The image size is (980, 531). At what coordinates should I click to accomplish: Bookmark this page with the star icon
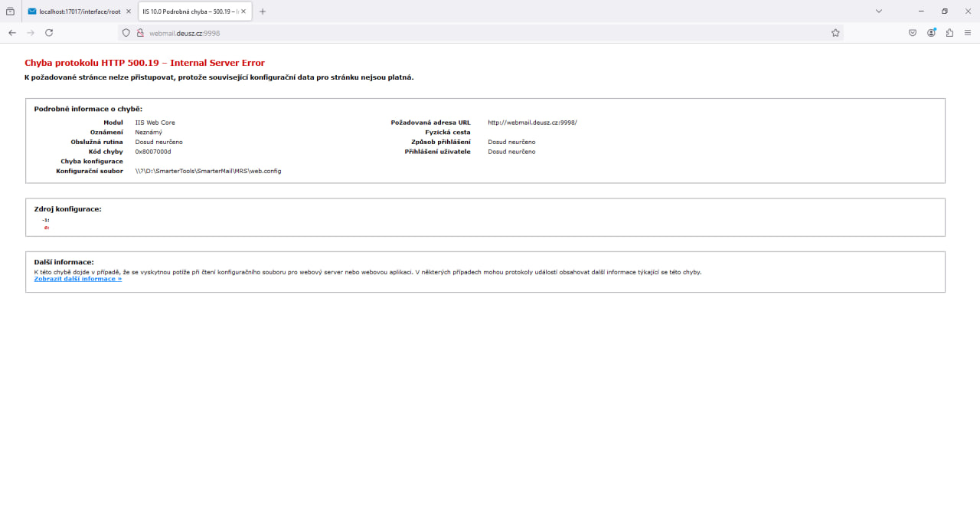coord(835,33)
